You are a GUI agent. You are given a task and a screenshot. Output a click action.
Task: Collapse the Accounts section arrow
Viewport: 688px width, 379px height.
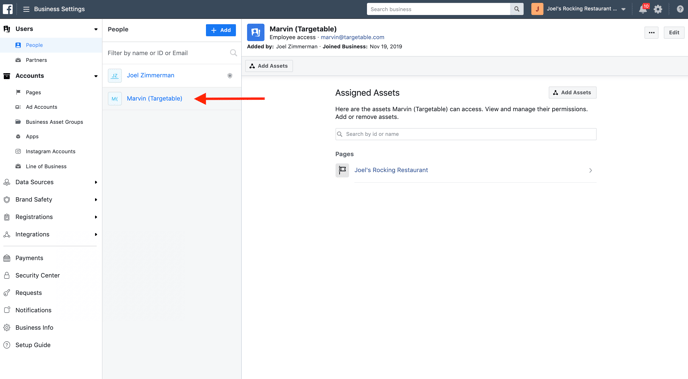[96, 76]
